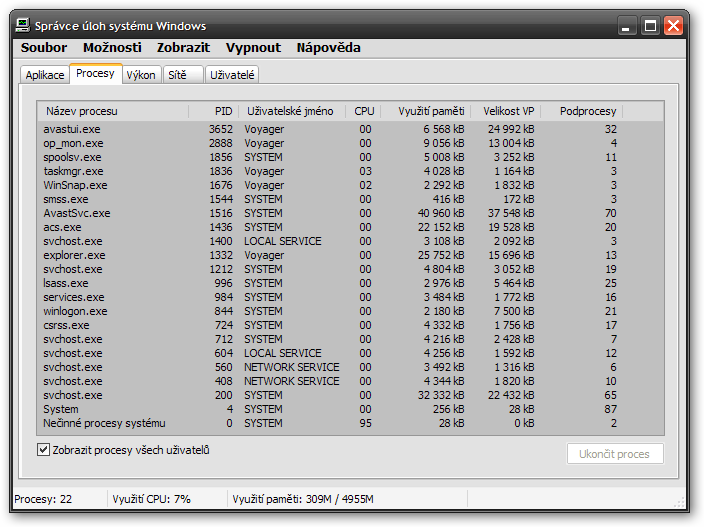The height and width of the screenshot is (527, 704).
Task: Click the Ukončit proces button
Action: (615, 454)
